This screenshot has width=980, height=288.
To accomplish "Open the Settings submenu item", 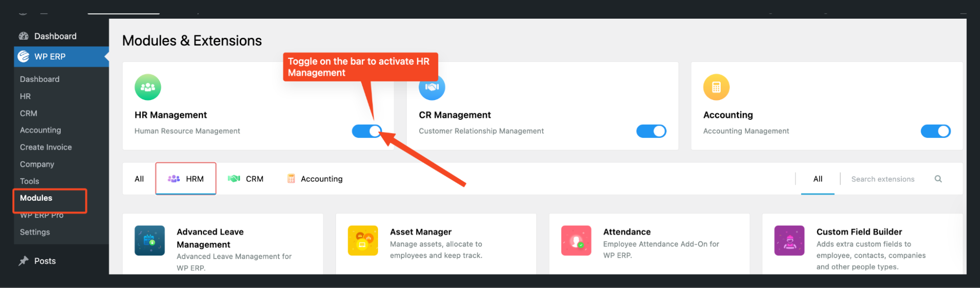I will 35,232.
